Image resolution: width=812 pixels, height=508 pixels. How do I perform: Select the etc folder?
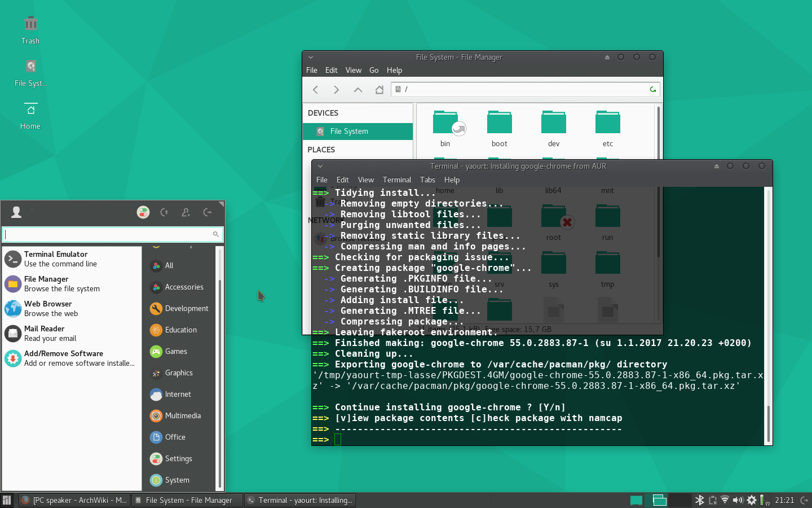(608, 129)
